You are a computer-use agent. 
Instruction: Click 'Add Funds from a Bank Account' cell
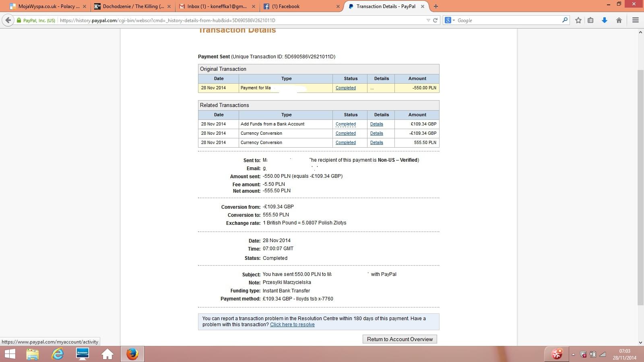(x=286, y=124)
